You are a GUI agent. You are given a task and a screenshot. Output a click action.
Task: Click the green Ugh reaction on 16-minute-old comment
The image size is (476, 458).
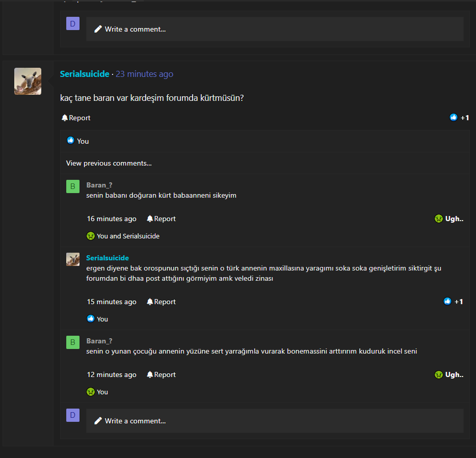click(448, 219)
